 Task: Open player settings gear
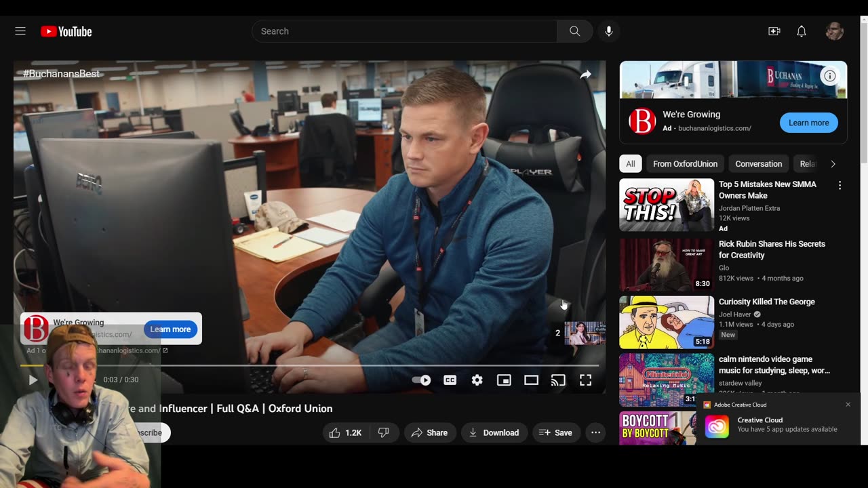pyautogui.click(x=477, y=380)
